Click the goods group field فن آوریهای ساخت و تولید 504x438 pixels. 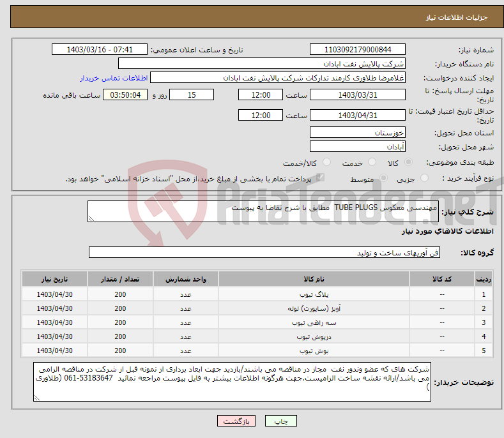(264, 253)
